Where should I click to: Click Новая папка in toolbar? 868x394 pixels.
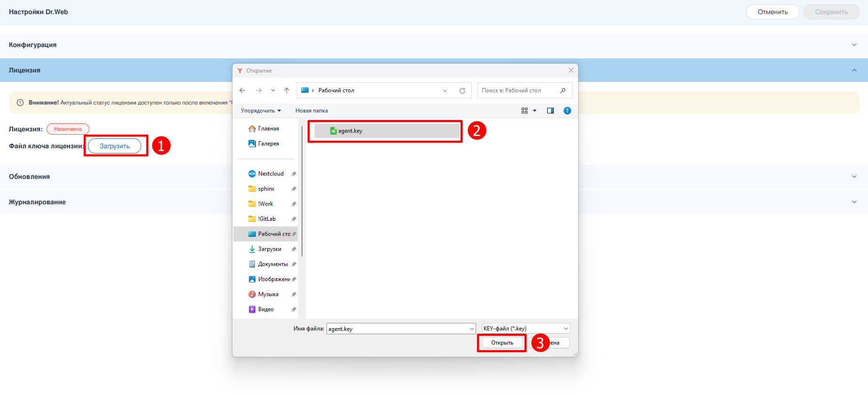click(x=311, y=111)
